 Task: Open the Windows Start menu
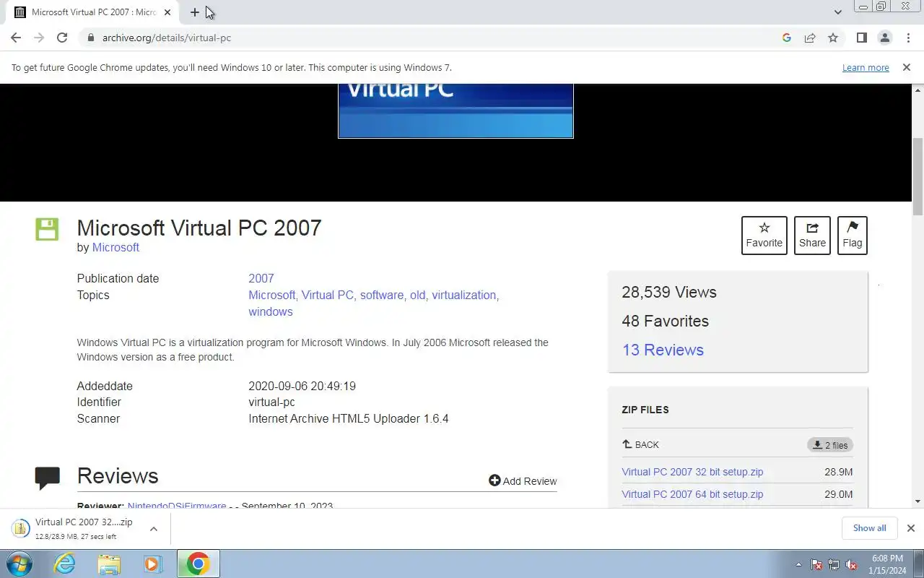[x=19, y=564]
